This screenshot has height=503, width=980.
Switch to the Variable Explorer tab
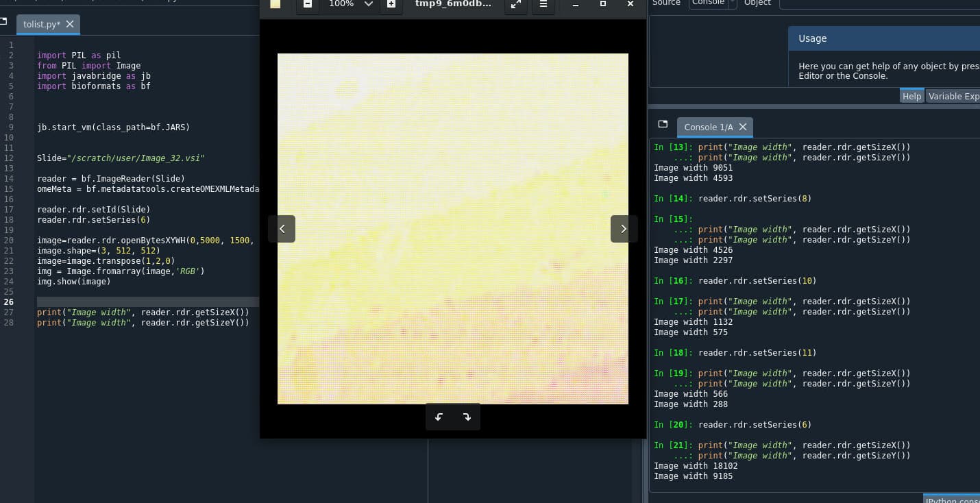(953, 97)
